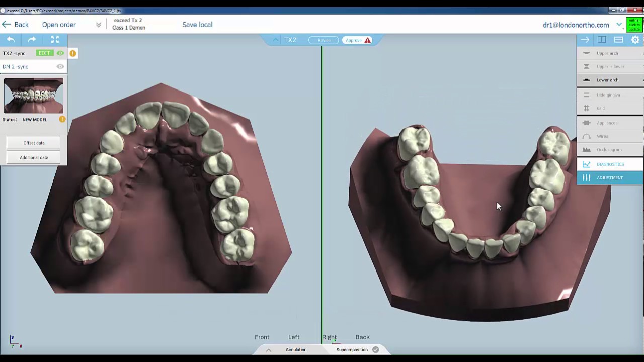Toggle the Occlusogram display
The image size is (644, 362).
(x=610, y=149)
